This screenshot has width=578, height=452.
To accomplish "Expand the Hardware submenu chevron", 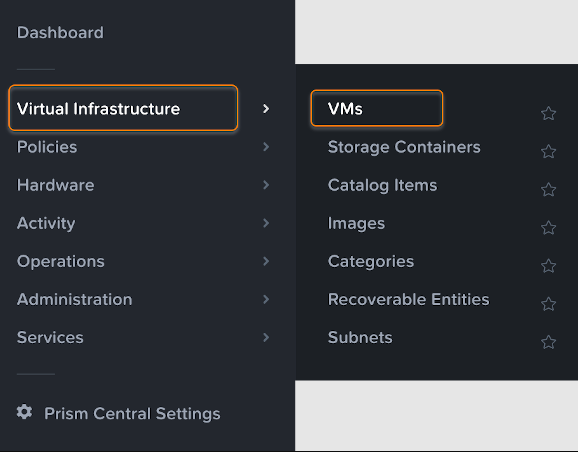I will 266,185.
